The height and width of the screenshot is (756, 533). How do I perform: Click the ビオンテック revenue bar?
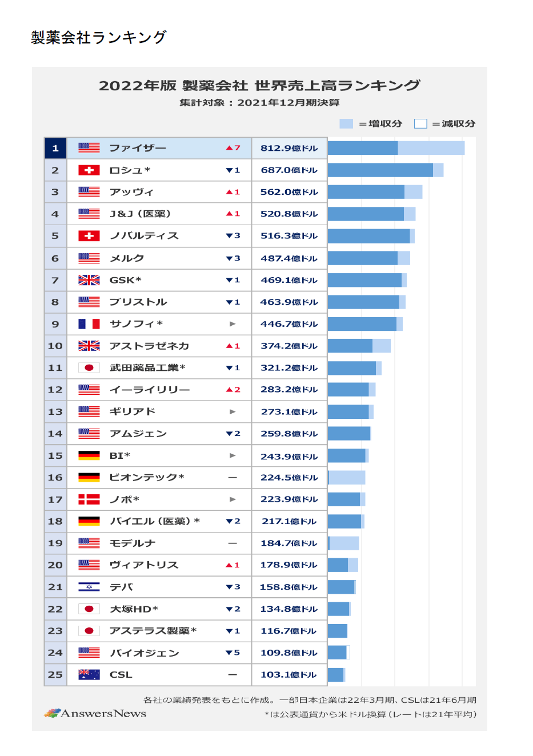pyautogui.click(x=346, y=477)
